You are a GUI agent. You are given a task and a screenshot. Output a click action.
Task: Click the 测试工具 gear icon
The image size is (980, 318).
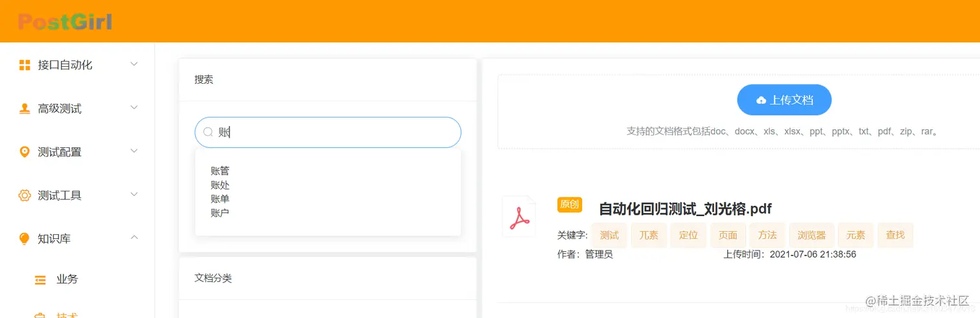point(25,195)
